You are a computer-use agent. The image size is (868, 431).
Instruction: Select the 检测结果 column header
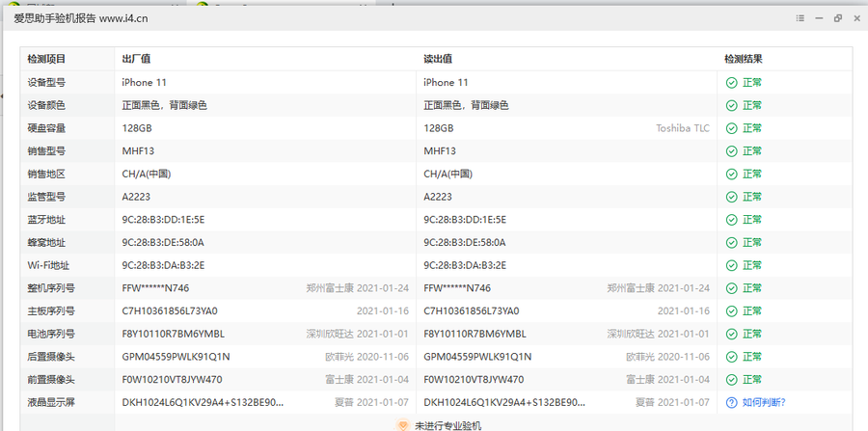(744, 59)
